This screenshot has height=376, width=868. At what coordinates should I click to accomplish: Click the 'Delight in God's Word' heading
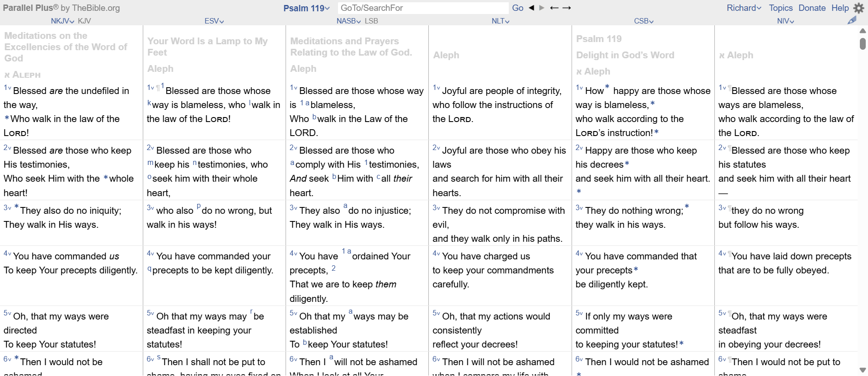pyautogui.click(x=625, y=55)
